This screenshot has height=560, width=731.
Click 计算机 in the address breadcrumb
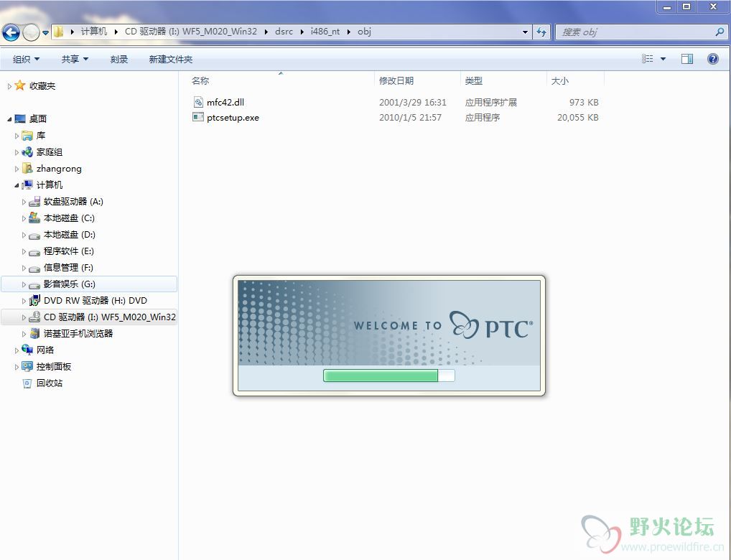tap(93, 32)
